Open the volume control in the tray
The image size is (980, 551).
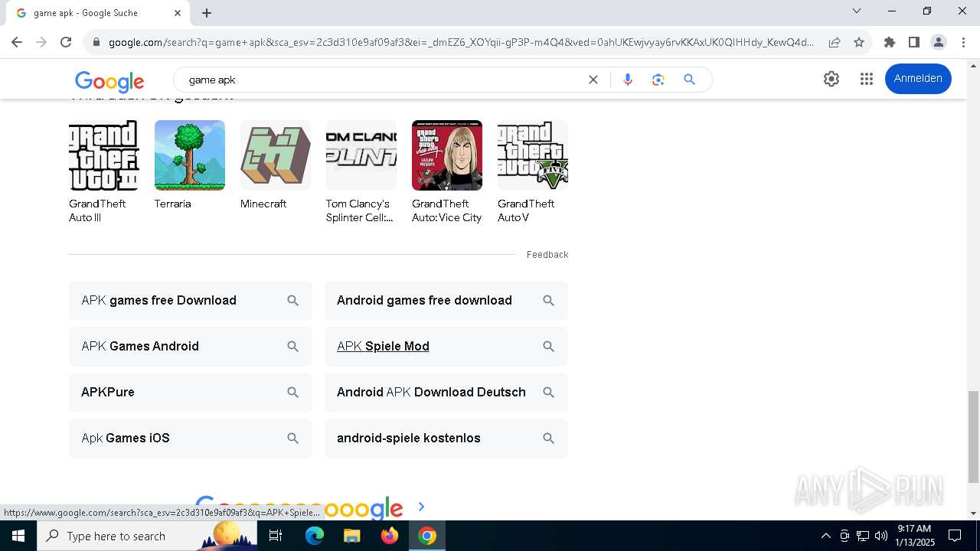tap(880, 536)
